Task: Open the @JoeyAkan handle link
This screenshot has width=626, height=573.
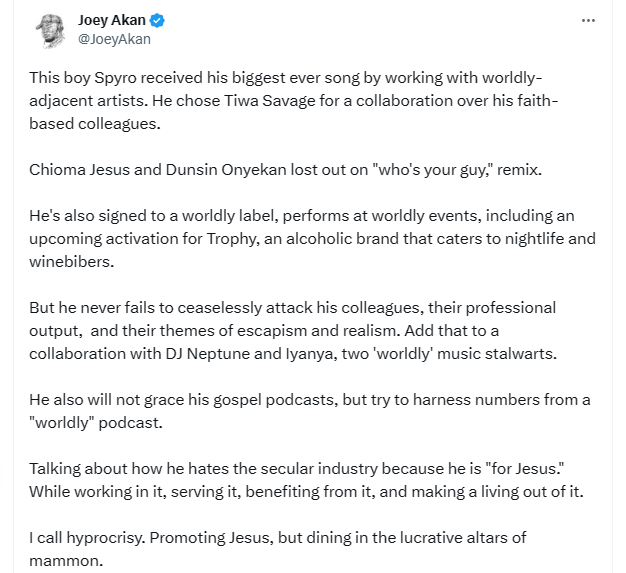Action: pos(114,40)
